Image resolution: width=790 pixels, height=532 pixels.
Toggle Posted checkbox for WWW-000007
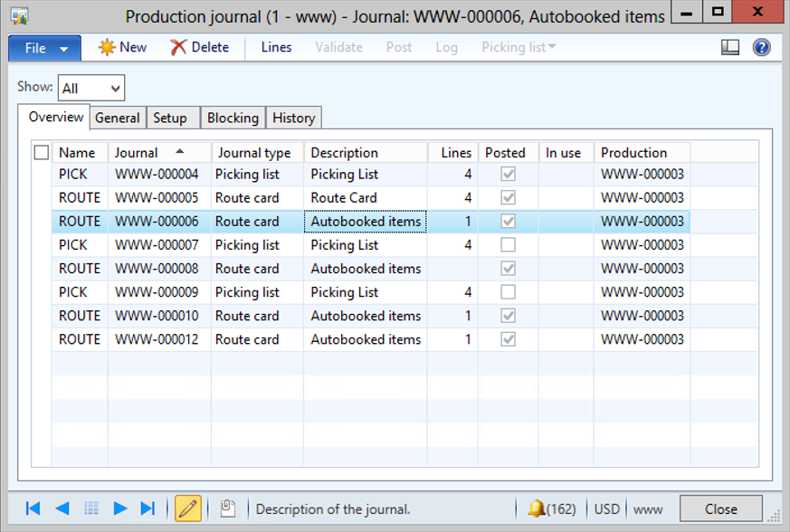(509, 245)
